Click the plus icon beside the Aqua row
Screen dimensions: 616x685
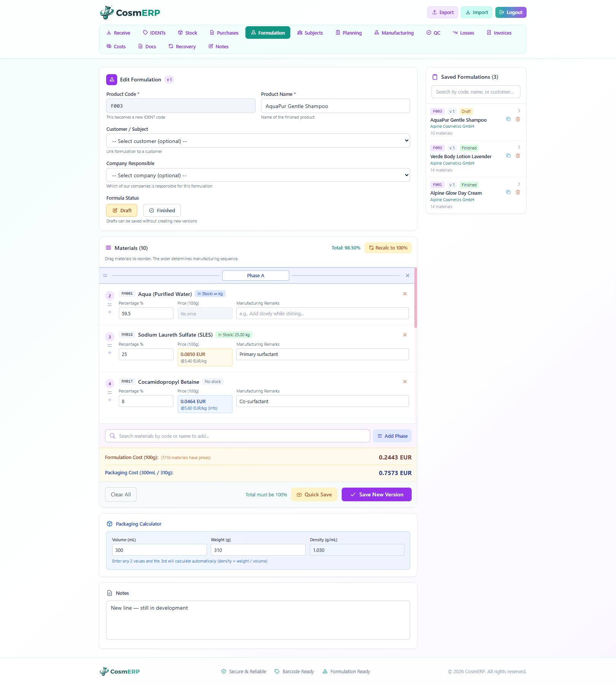tap(110, 312)
